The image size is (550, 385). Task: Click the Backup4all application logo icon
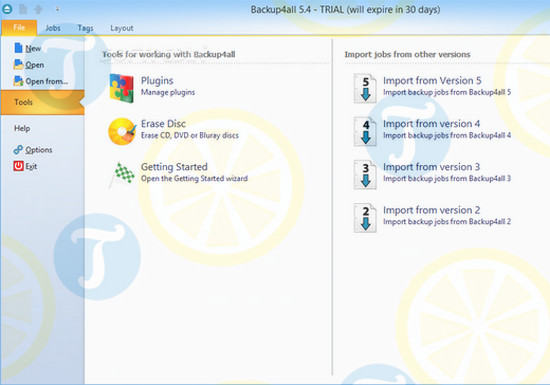pos(7,9)
